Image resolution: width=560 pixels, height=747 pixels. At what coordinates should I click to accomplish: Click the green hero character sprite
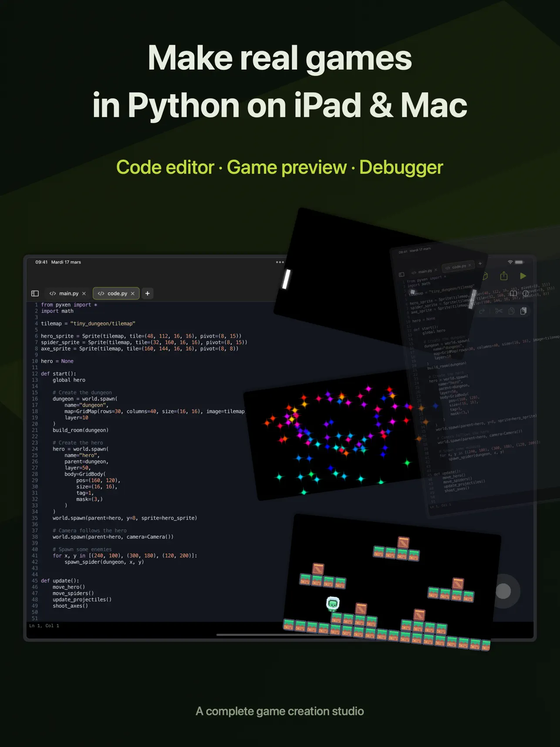pos(333,604)
